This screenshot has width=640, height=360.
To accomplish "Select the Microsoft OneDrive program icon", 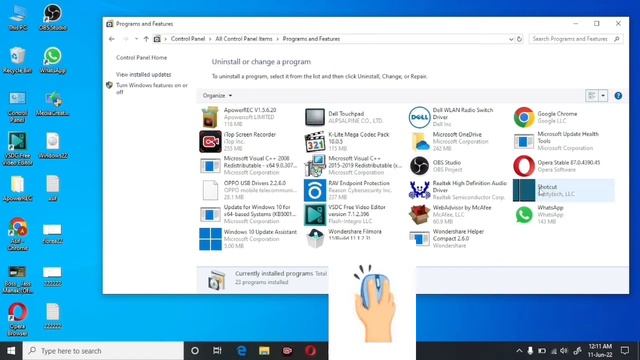I will tap(419, 142).
